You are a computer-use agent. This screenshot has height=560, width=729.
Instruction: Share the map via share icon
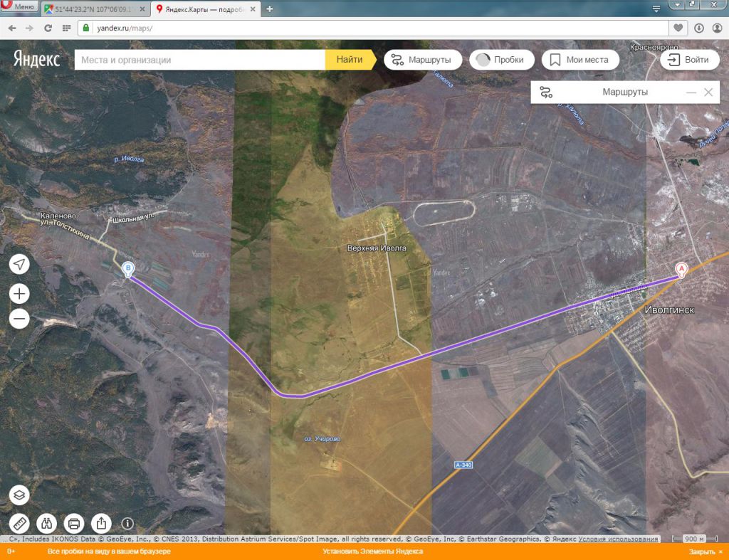click(100, 524)
